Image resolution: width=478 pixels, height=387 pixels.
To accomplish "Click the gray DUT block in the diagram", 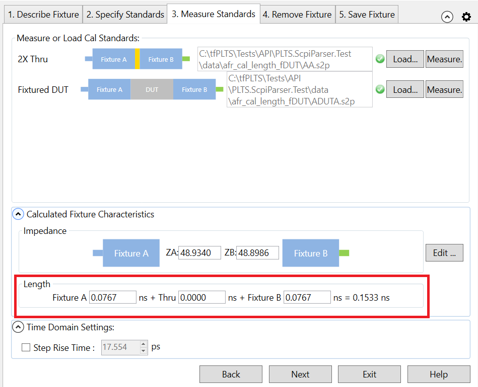I will click(x=152, y=89).
